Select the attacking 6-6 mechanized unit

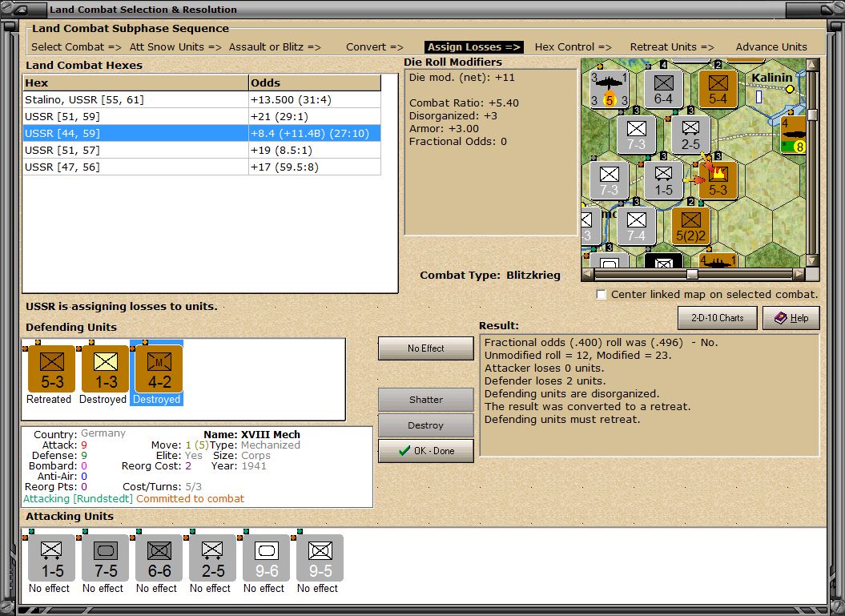(159, 558)
